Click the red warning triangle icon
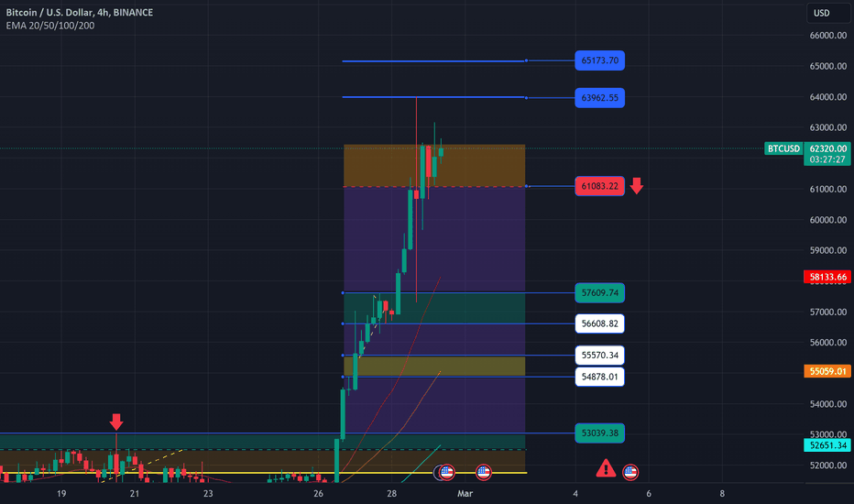 [606, 468]
